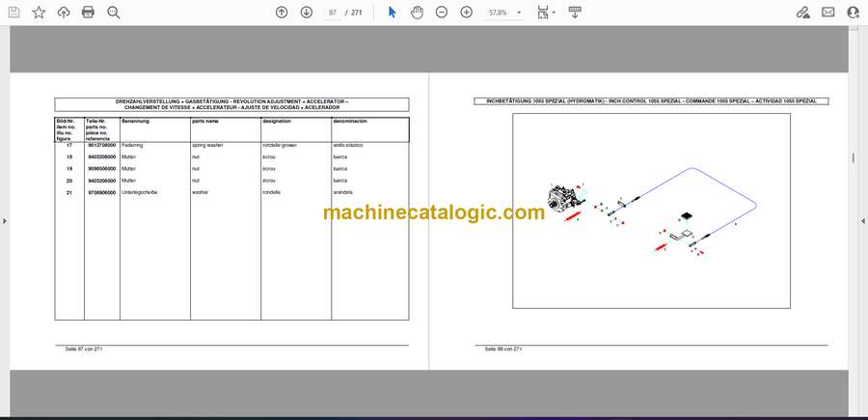
Task: Select the 'spring washer' parts name cell
Action: pos(207,145)
